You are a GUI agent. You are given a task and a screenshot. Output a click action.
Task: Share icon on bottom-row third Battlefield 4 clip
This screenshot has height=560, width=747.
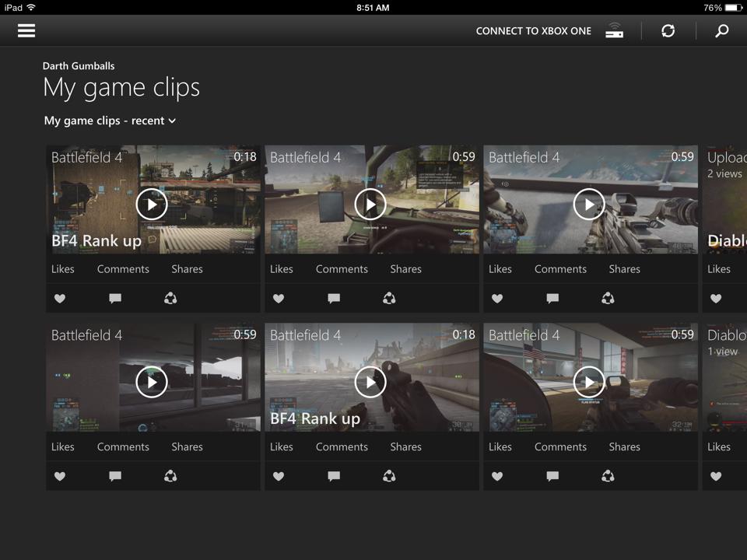pos(608,476)
